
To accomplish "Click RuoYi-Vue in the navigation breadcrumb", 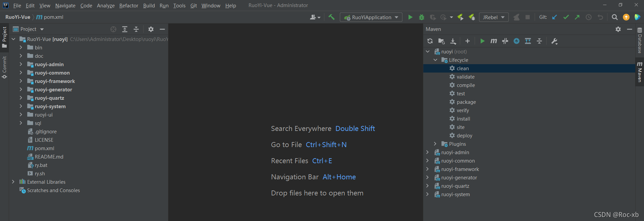I will [18, 17].
